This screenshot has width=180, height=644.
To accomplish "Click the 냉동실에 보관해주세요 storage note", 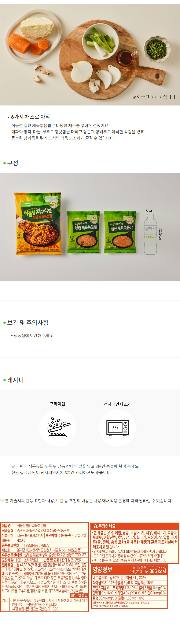I will [32, 335].
